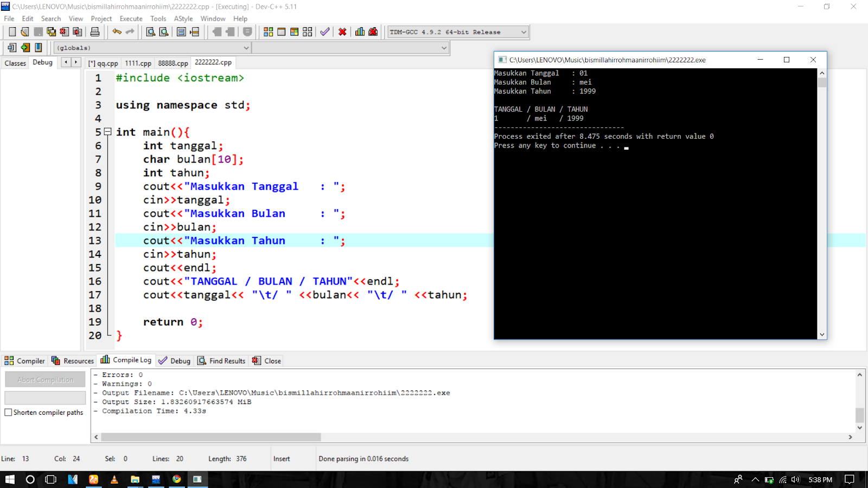This screenshot has width=868, height=488.
Task: Click the Abort Compilation button
Action: point(45,380)
